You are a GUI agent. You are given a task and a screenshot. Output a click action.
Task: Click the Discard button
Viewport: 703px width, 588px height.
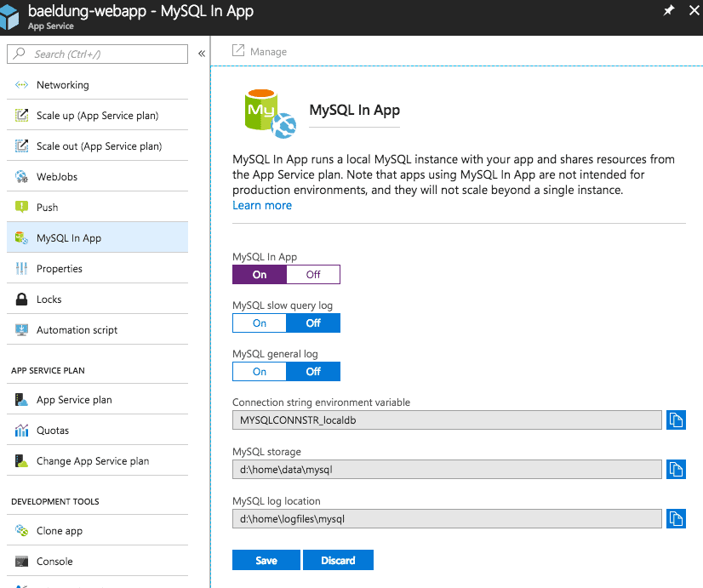338,561
